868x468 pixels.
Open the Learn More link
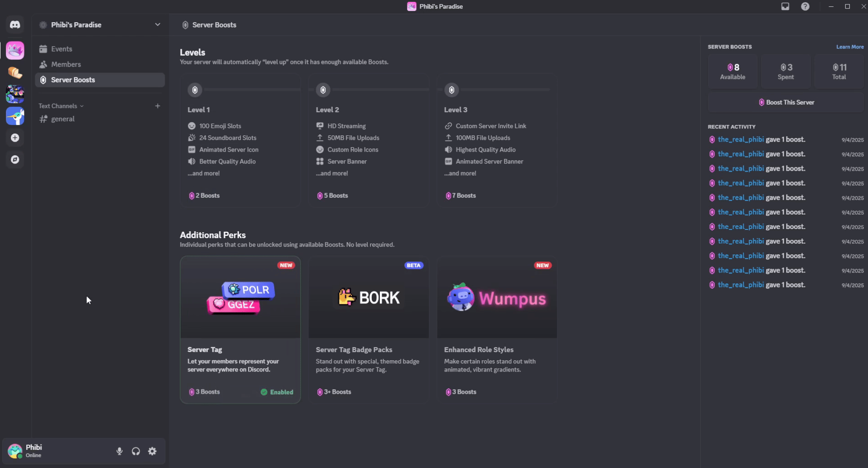849,47
